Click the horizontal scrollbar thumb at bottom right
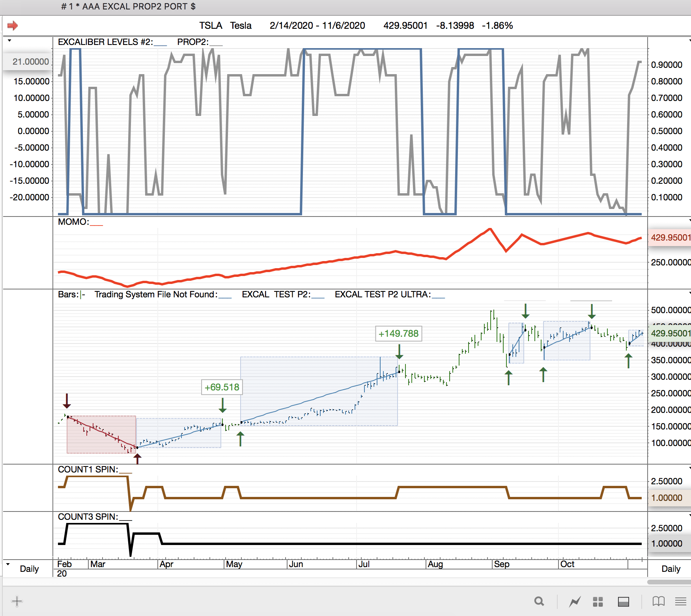This screenshot has width=691, height=616. pos(669,582)
